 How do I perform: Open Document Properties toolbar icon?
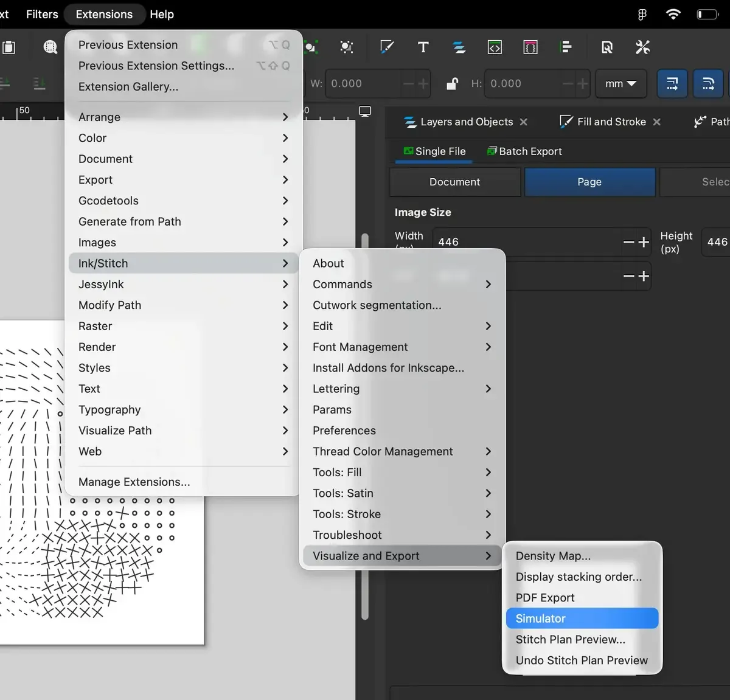607,47
